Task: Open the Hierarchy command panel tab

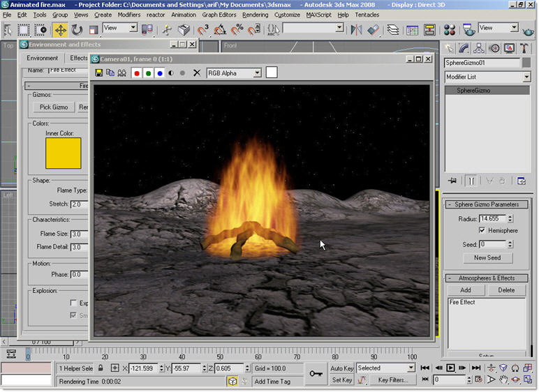Action: point(479,48)
